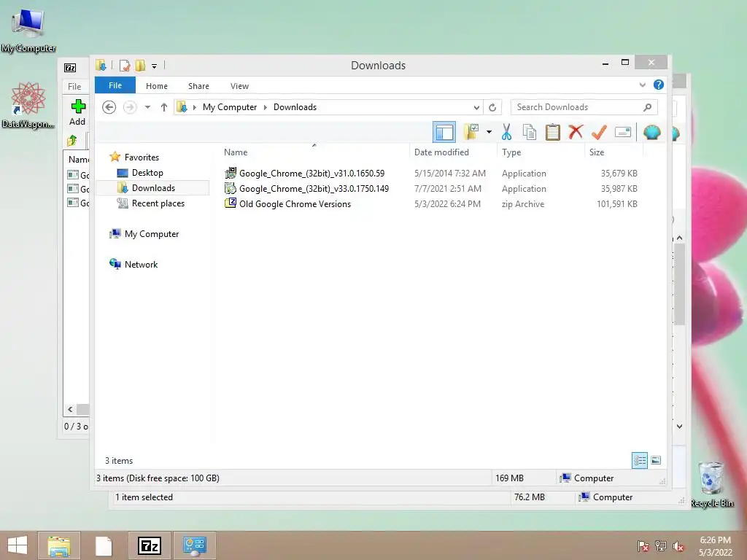Expand the arrow after My Computer breadcrumb
The image size is (747, 560).
(x=266, y=107)
